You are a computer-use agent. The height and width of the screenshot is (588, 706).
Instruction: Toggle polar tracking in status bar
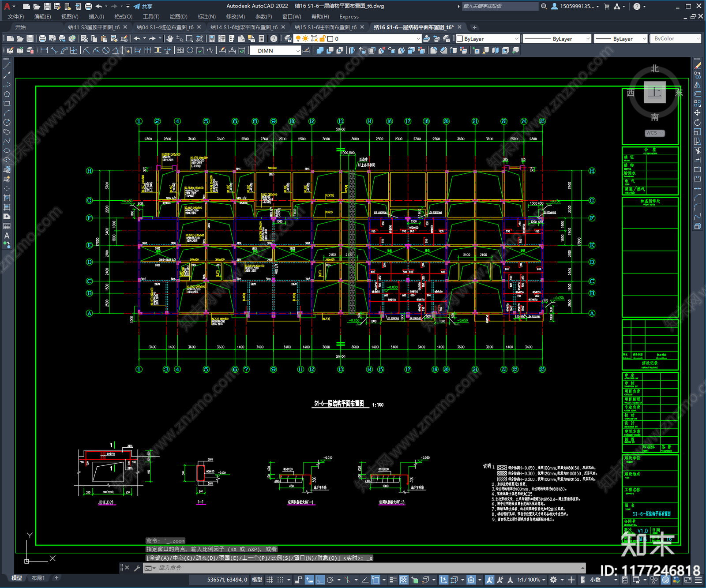pos(330,580)
